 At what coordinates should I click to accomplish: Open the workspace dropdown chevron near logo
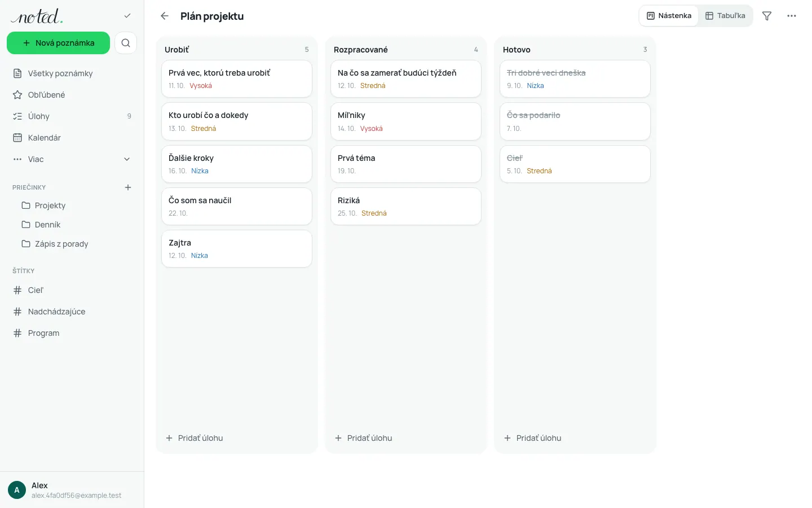coord(127,16)
